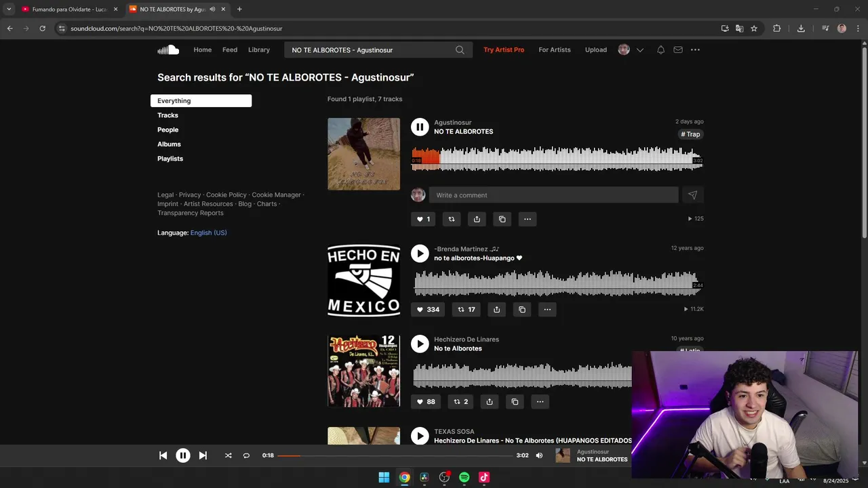
Task: Open profile avatar dropdown arrow
Action: pyautogui.click(x=639, y=49)
